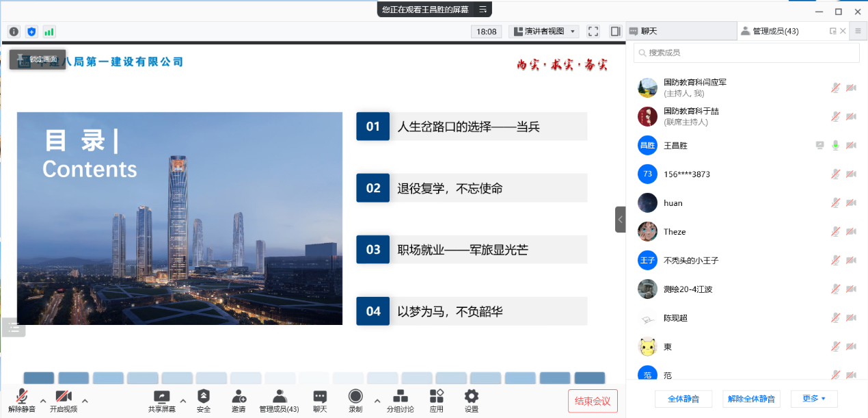The height and width of the screenshot is (418, 868).
Task: Open meeting Settings (设置) gear icon
Action: (x=472, y=397)
